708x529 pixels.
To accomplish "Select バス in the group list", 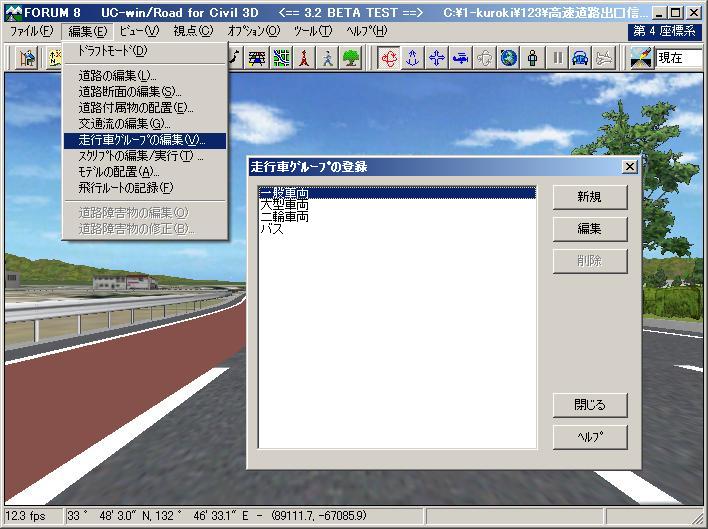I will 397,229.
